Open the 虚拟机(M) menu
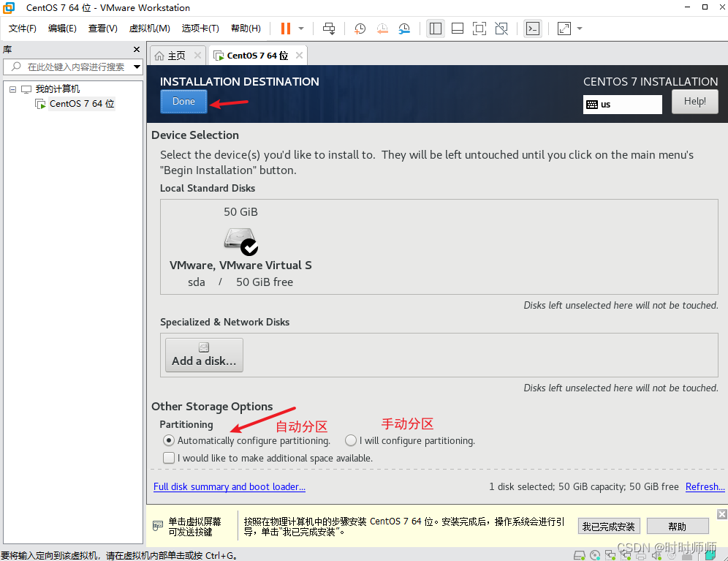Viewport: 728px width, 561px height. (x=150, y=29)
